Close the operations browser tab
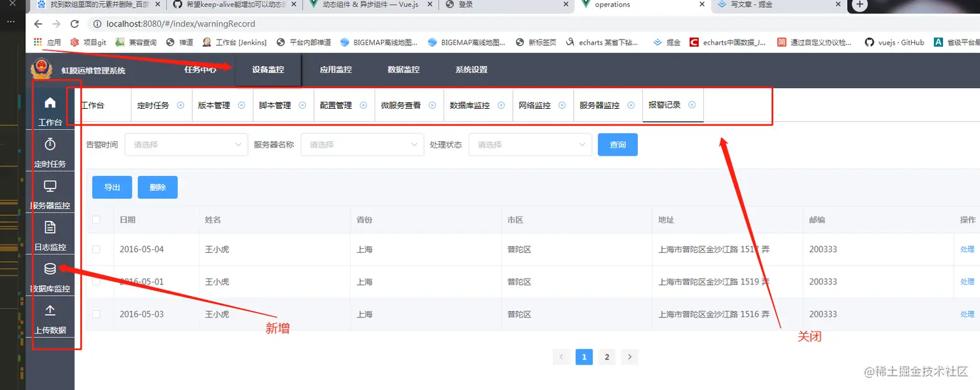This screenshot has width=980, height=390. [x=702, y=5]
